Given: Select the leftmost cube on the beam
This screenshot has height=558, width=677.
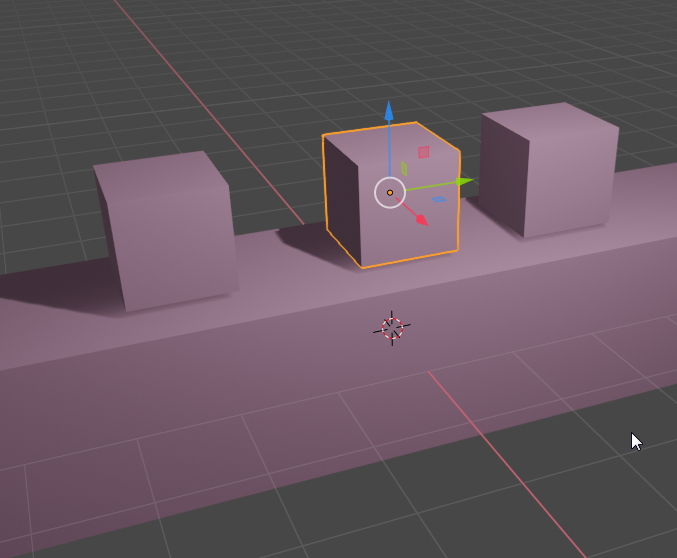Looking at the screenshot, I should [168, 233].
